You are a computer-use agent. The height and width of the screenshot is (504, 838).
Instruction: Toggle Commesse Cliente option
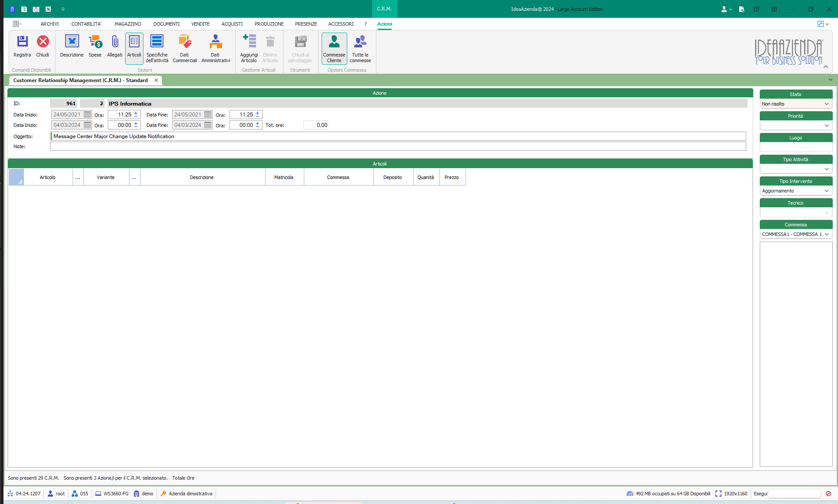coord(334,49)
